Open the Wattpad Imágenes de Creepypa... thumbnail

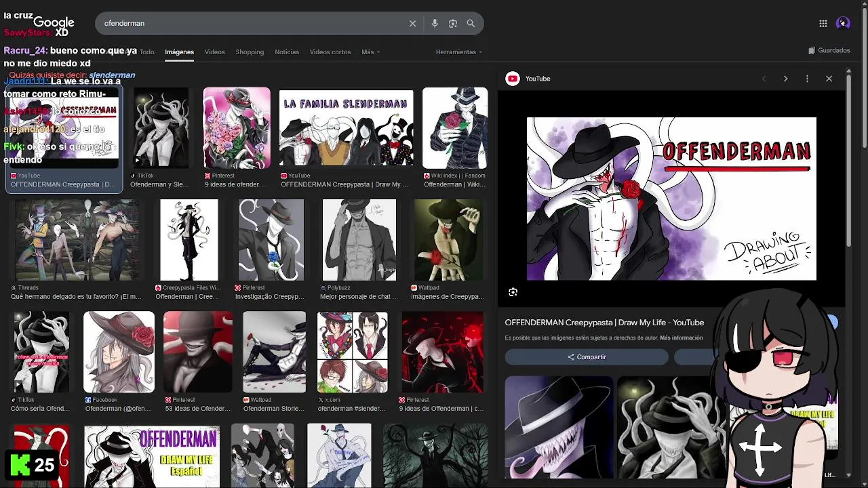(x=448, y=240)
